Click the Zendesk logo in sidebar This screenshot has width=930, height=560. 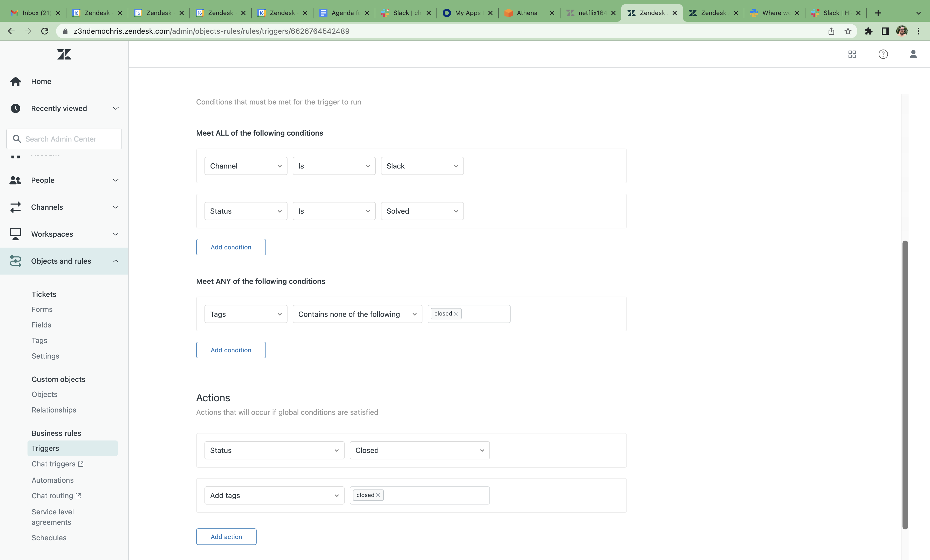64,54
